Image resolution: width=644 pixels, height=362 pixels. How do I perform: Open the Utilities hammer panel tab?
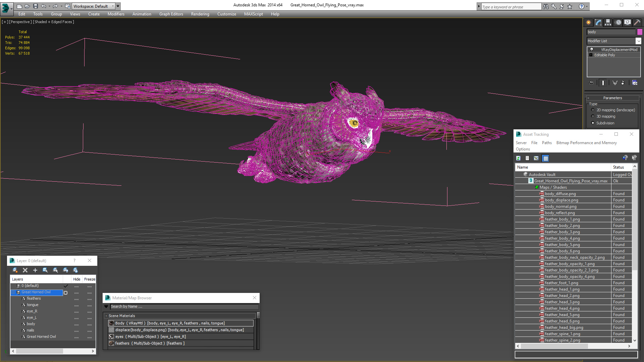coord(637,22)
